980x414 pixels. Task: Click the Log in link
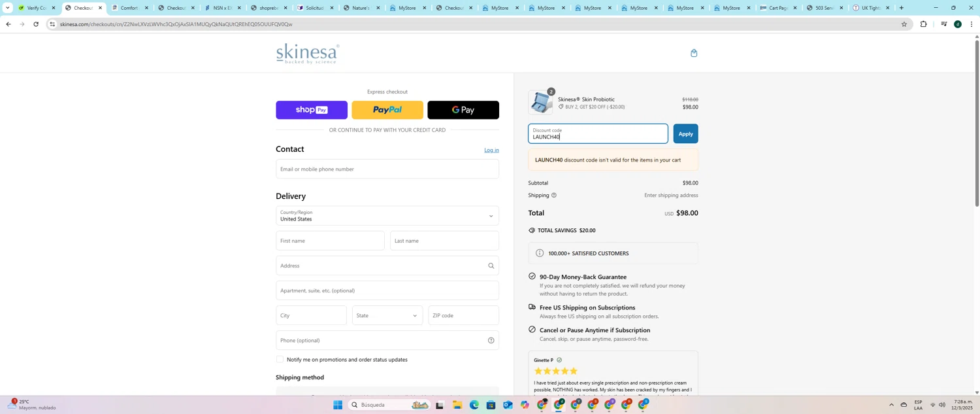[491, 150]
